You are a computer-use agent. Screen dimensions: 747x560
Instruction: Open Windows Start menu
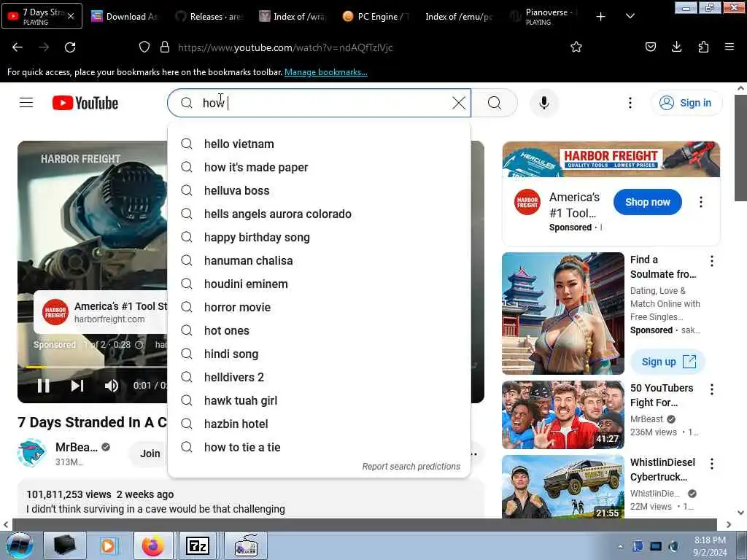point(20,545)
